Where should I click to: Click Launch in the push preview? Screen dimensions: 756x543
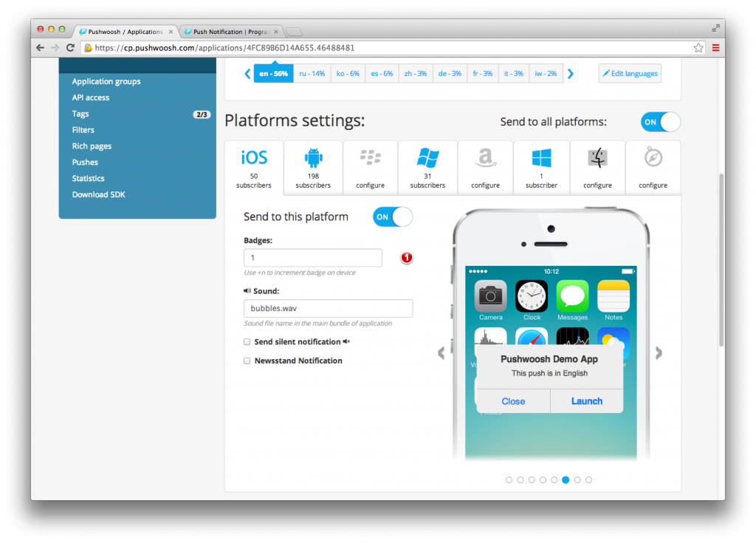pyautogui.click(x=587, y=401)
